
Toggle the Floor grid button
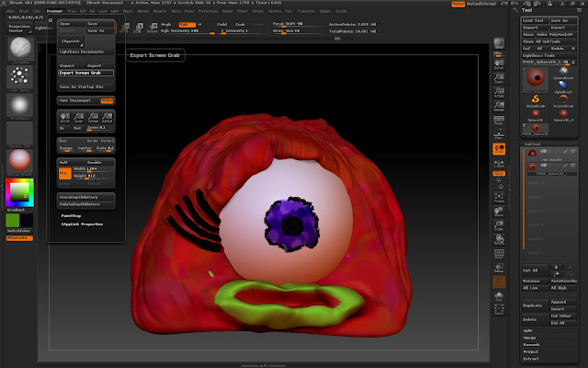coord(499,134)
